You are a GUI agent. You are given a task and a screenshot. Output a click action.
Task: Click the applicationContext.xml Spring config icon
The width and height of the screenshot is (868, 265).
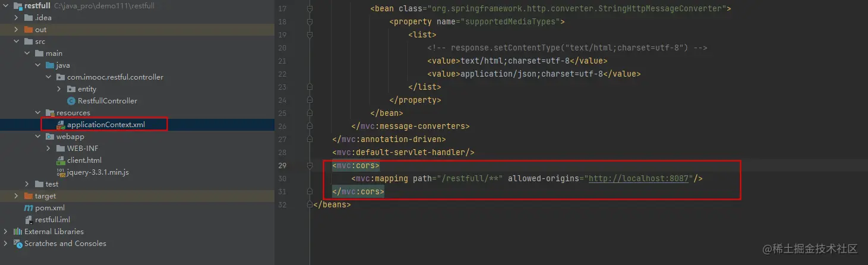61,125
